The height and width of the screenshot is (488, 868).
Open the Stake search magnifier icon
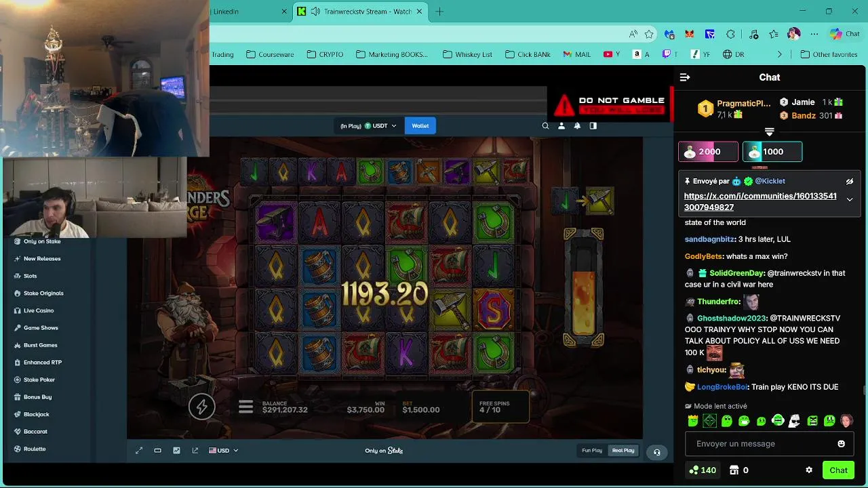(545, 125)
